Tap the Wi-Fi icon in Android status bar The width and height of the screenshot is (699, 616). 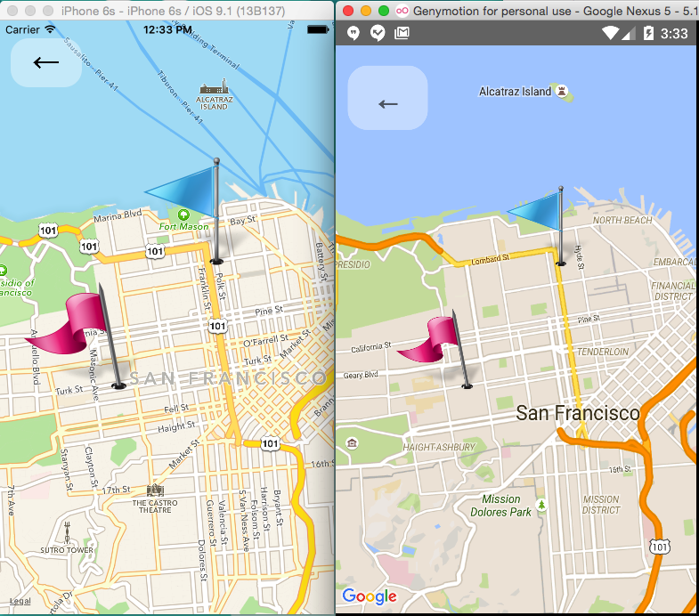[x=610, y=33]
